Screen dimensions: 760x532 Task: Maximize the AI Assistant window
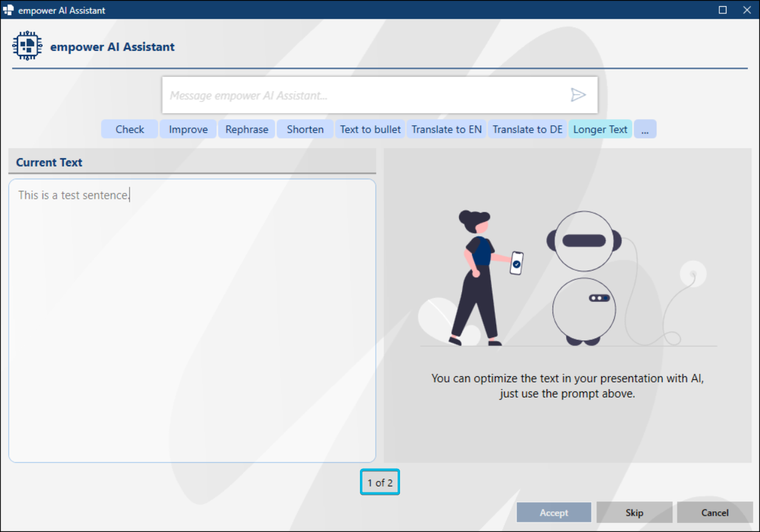tap(723, 10)
